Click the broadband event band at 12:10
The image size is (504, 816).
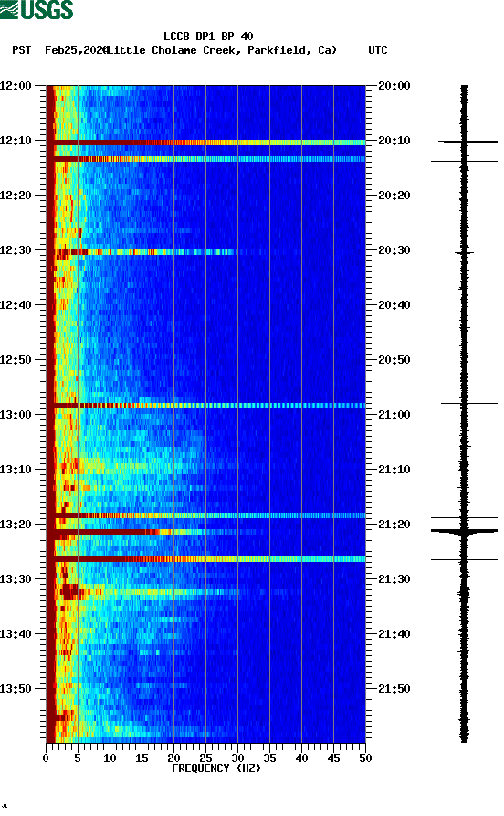[206, 142]
